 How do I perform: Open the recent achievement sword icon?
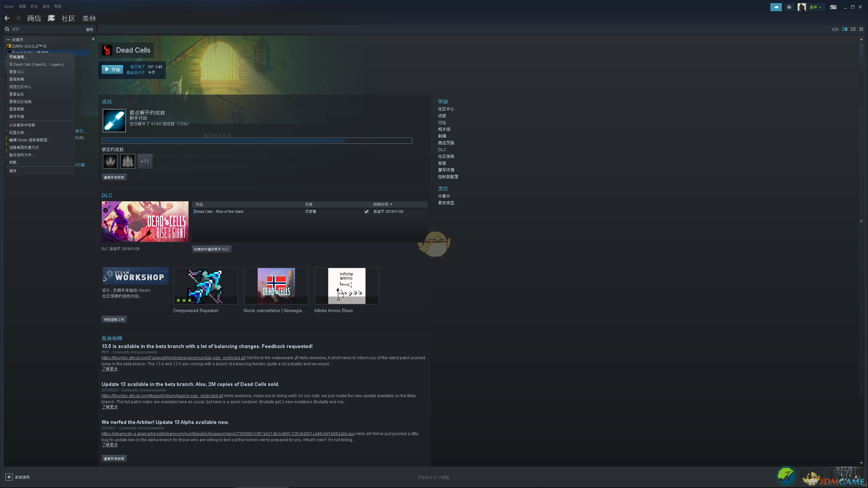pyautogui.click(x=114, y=120)
